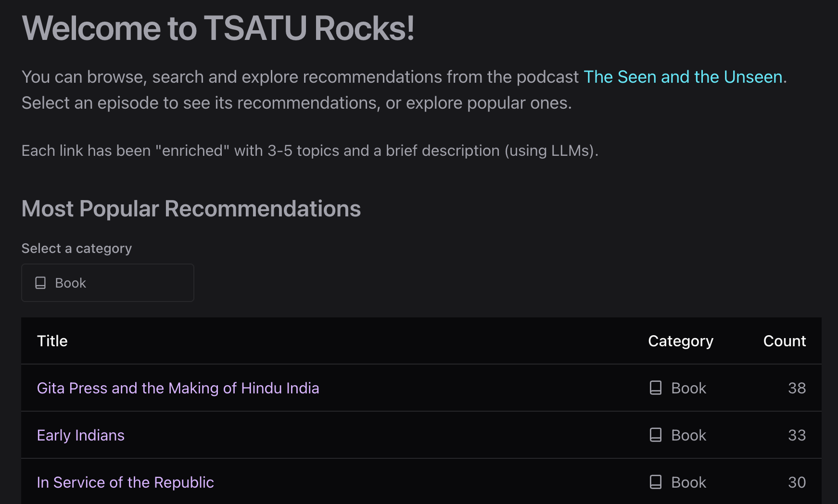Click the Most Popular Recommendations heading
Image resolution: width=838 pixels, height=504 pixels.
pyautogui.click(x=191, y=209)
